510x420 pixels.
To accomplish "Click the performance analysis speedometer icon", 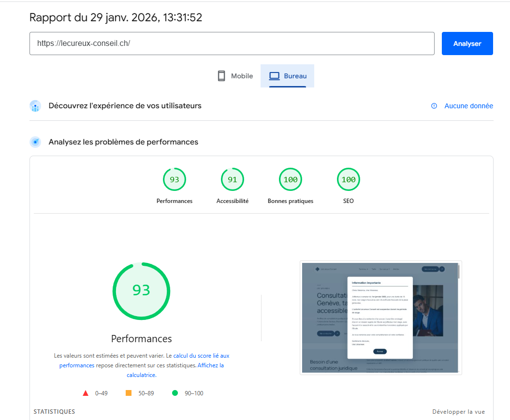I will (35, 142).
